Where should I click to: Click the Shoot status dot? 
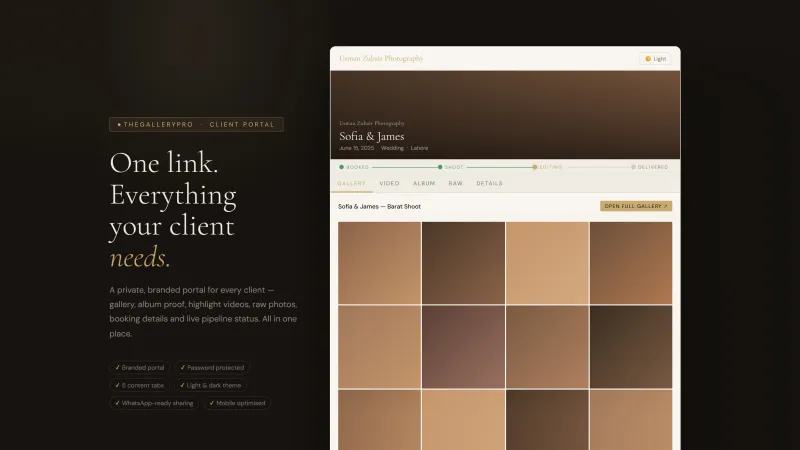point(440,167)
